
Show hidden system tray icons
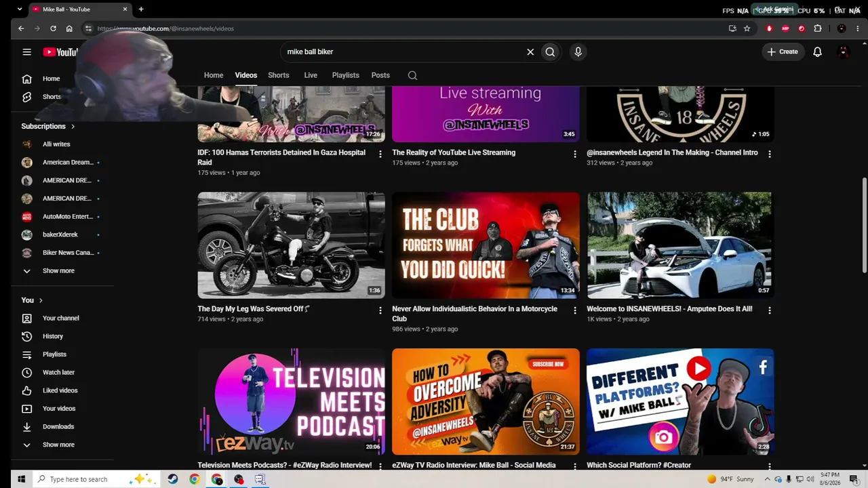click(768, 479)
